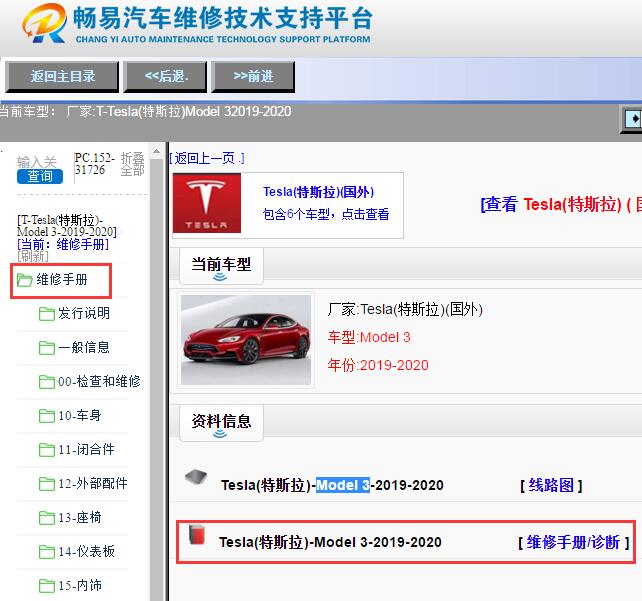Click [T-Tesla(特斯拉)-Model 3-2019-2020] sidebar heading
Image resolution: width=642 pixels, height=601 pixels.
coord(67,226)
